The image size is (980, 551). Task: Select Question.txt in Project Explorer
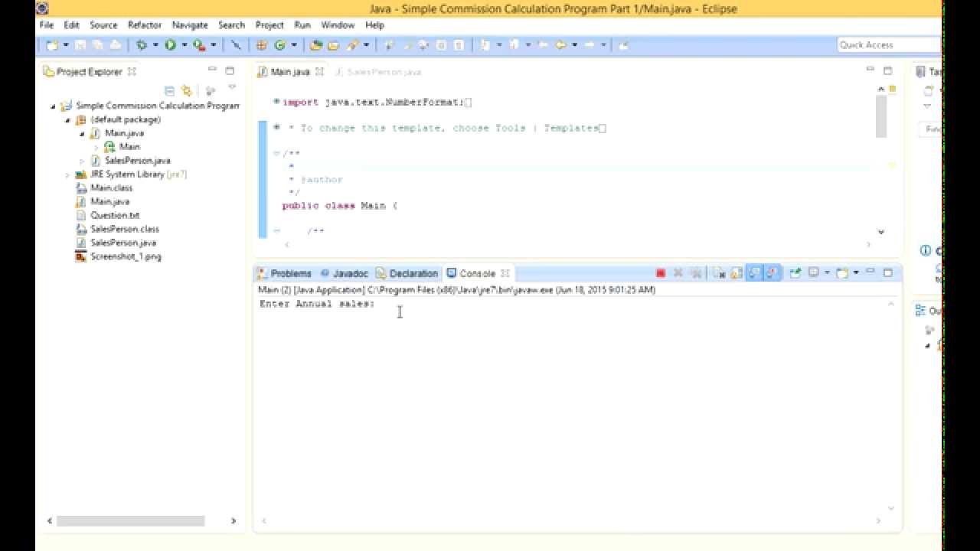pyautogui.click(x=115, y=215)
